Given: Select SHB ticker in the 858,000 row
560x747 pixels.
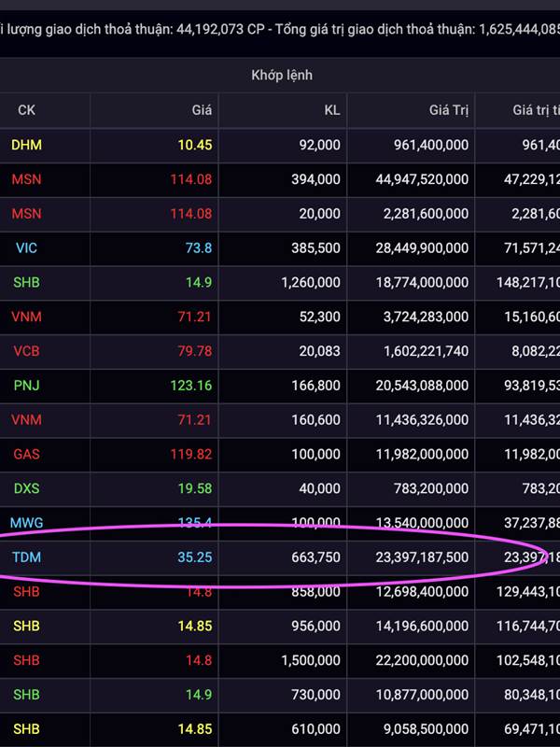Looking at the screenshot, I should coord(27,591).
